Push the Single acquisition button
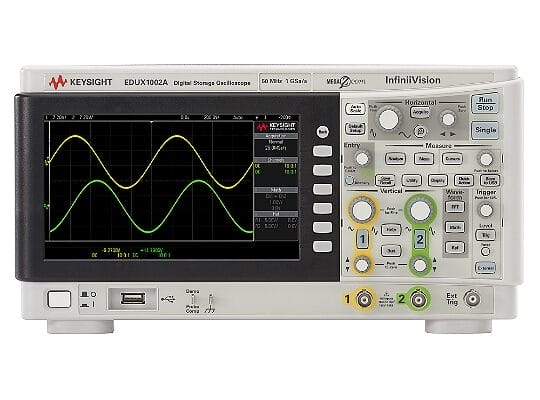This screenshot has height=400, width=540. pos(485,130)
